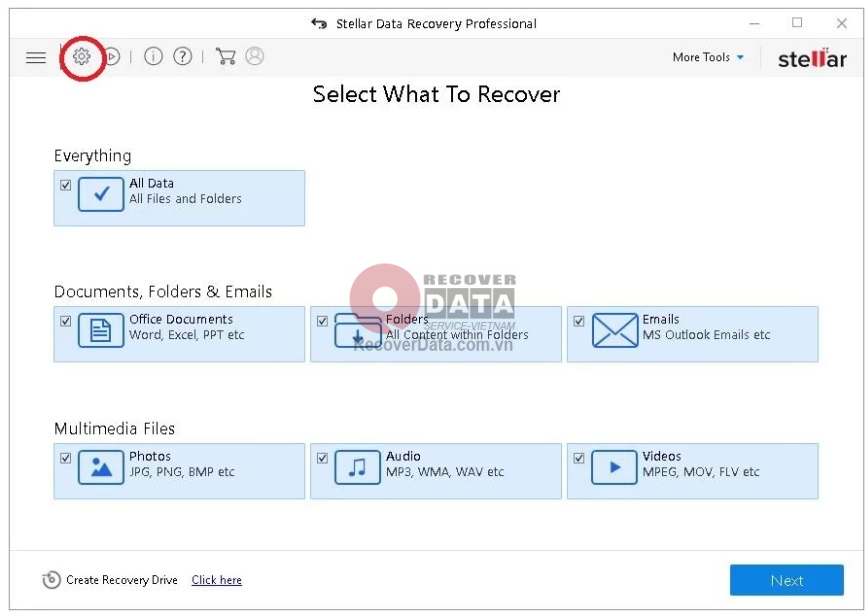Uncheck the Videos checkbox
Image resolution: width=868 pixels, height=616 pixels.
[578, 458]
